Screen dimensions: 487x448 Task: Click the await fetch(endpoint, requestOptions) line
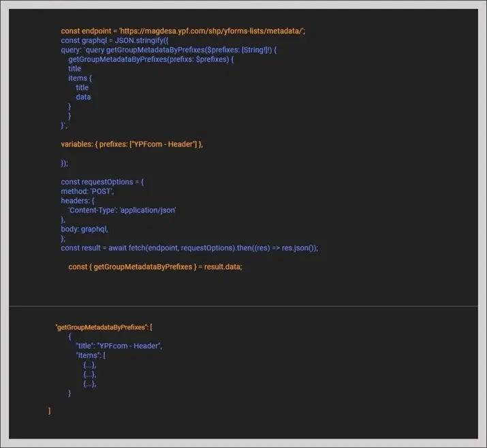click(x=189, y=248)
